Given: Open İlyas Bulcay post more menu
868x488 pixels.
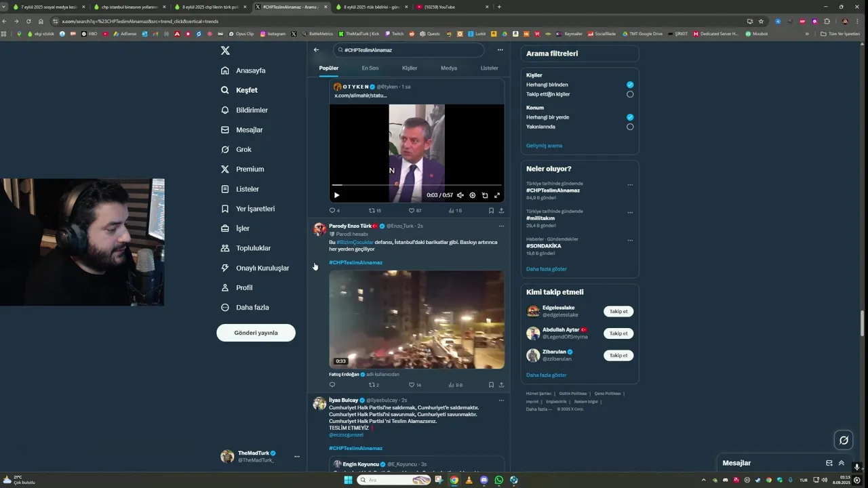Looking at the screenshot, I should click(501, 400).
